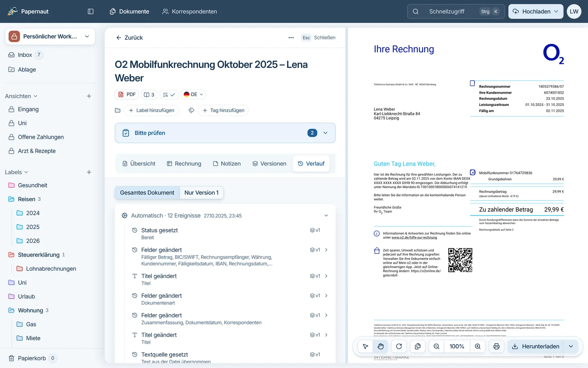Image resolution: width=588 pixels, height=368 pixels.
Task: Open the Inbox in sidebar
Action: [25, 55]
